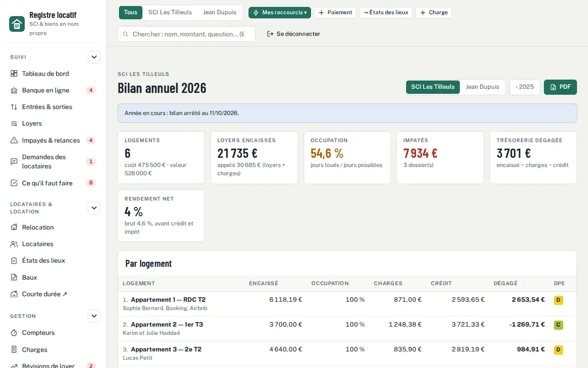Open Relocation house icon
This screenshot has width=588, height=368.
[14, 227]
